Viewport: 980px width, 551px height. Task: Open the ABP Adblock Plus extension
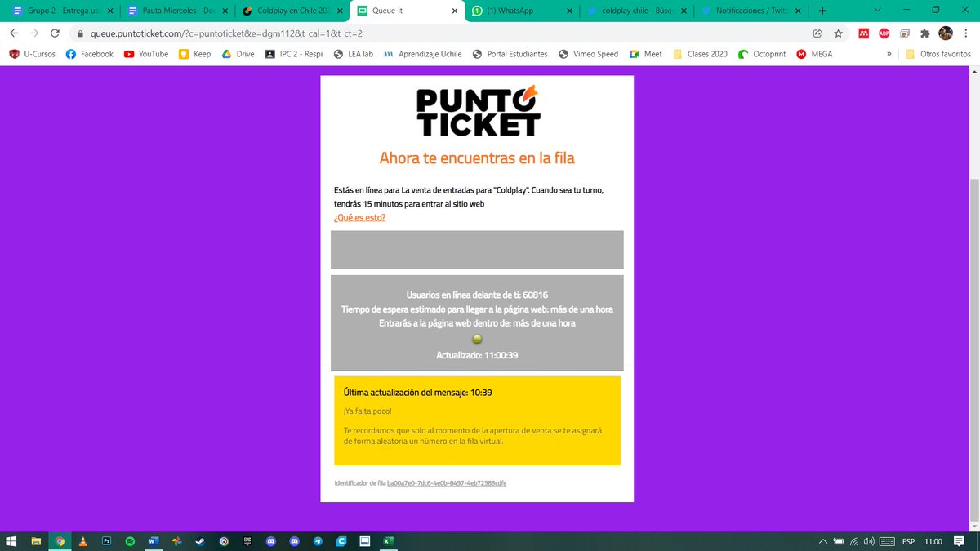click(x=884, y=33)
